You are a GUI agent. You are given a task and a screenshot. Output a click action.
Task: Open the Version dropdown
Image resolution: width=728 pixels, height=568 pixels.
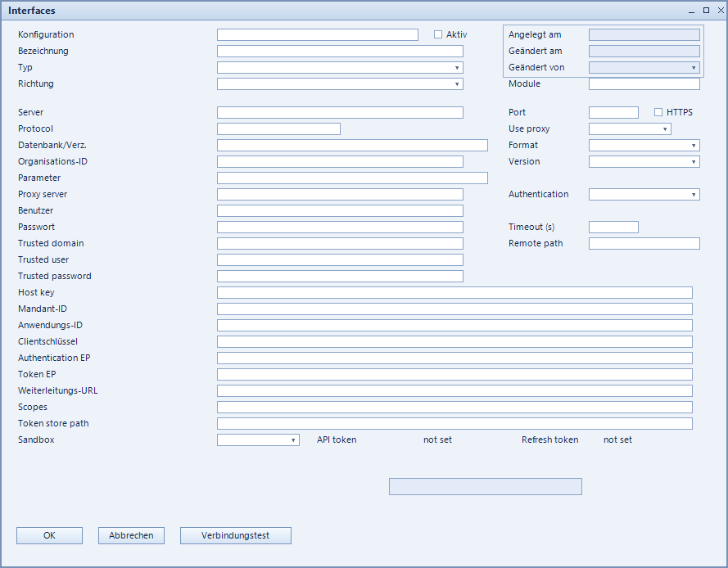[x=644, y=161]
